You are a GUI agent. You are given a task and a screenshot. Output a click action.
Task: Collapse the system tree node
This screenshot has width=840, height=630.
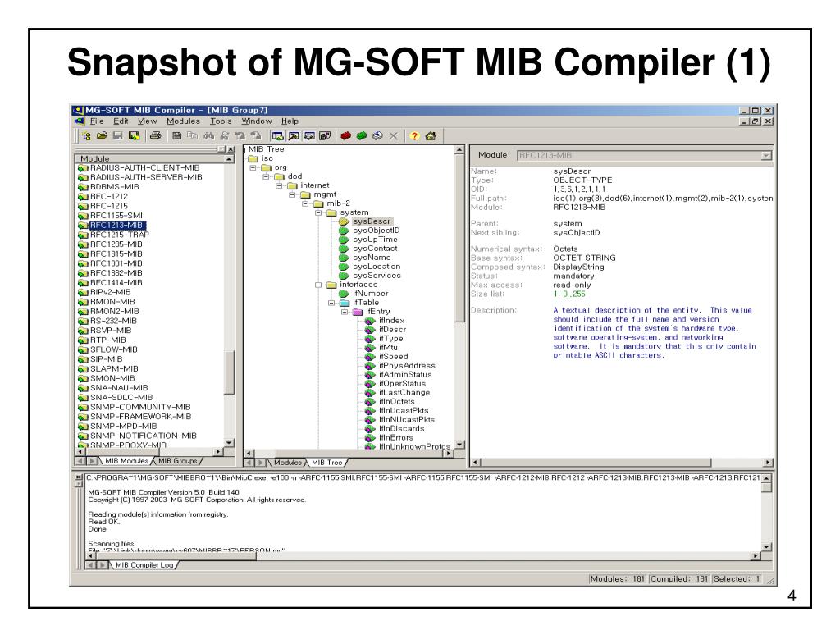(x=318, y=212)
